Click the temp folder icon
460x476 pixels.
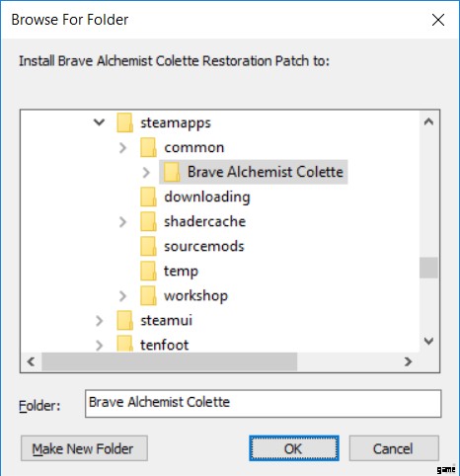(148, 271)
